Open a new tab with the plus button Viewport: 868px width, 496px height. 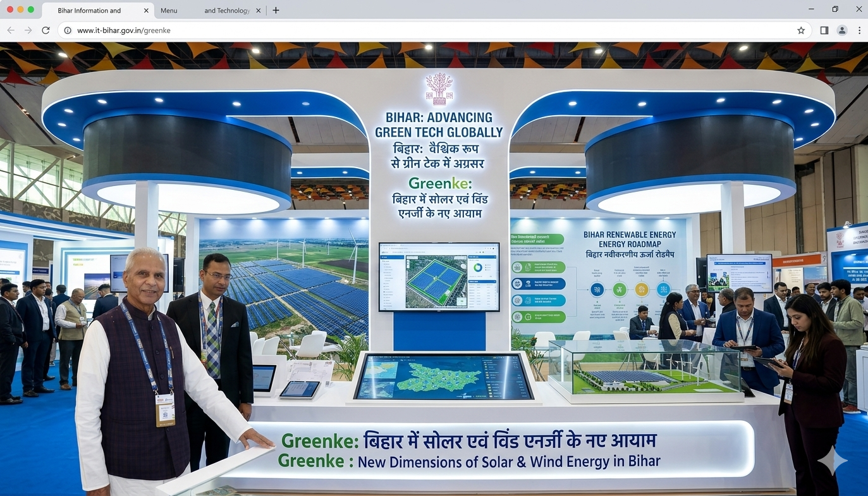tap(276, 10)
